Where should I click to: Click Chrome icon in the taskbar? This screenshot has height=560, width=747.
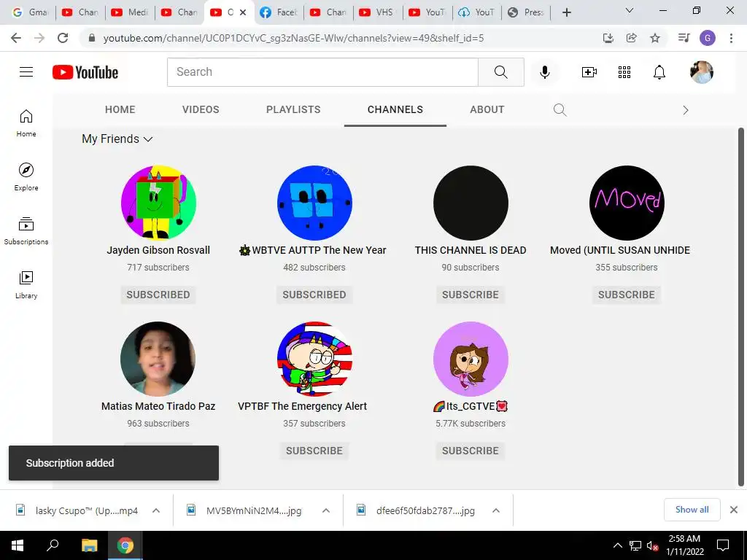tap(125, 545)
